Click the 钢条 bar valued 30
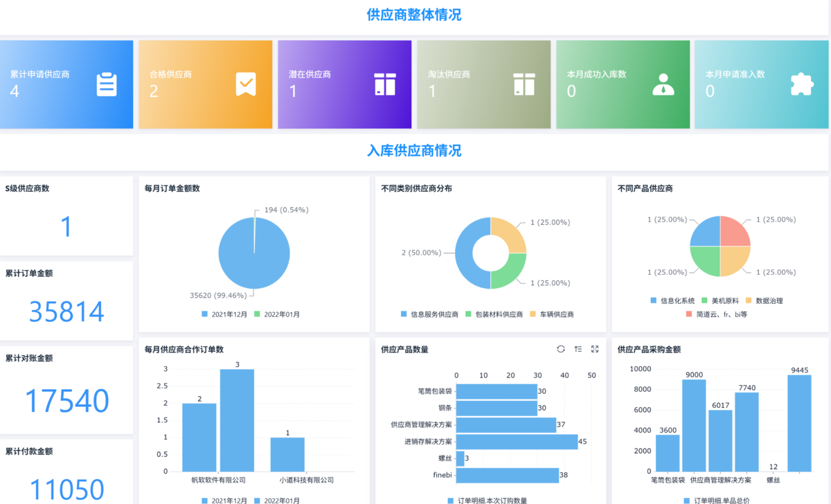This screenshot has width=831, height=504. 497,408
